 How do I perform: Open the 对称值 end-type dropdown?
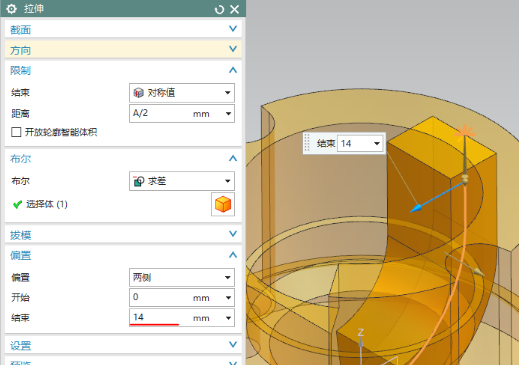point(182,93)
